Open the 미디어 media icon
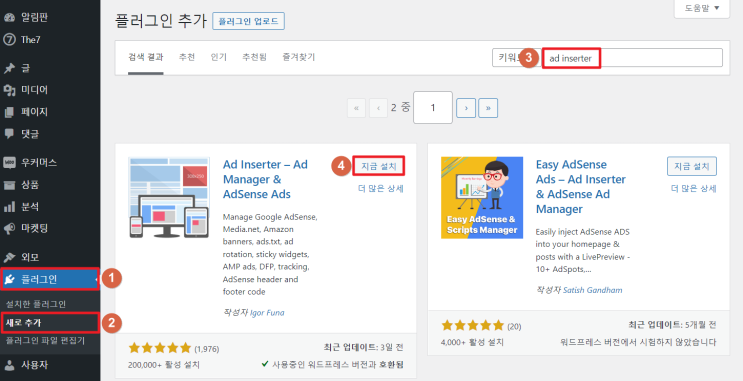Image resolution: width=743 pixels, height=381 pixels. tap(9, 90)
